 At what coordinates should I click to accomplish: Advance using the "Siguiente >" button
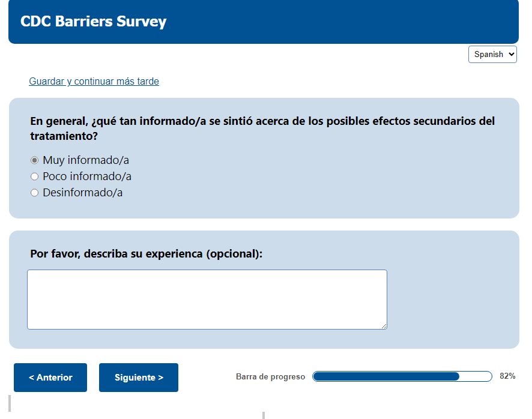(139, 378)
